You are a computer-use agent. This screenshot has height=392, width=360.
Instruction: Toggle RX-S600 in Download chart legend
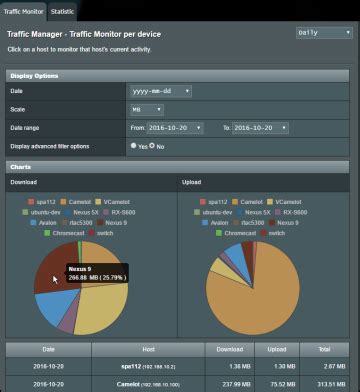pos(119,212)
